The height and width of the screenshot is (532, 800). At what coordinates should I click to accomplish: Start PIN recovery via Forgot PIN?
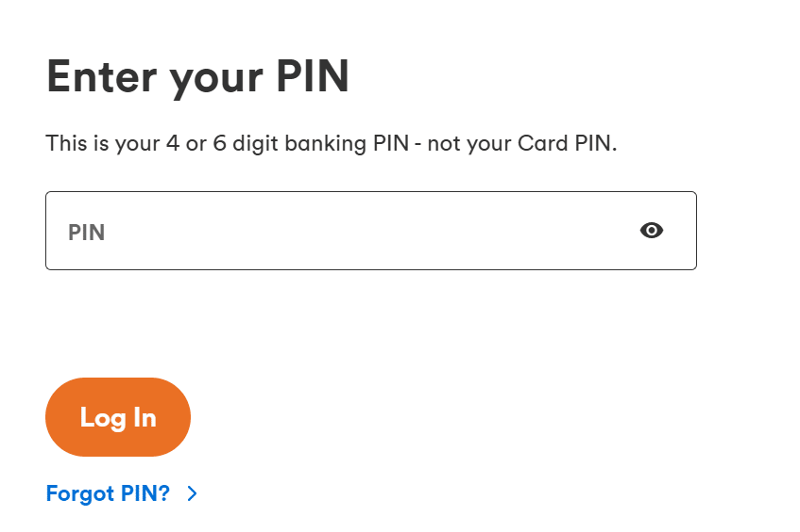108,493
